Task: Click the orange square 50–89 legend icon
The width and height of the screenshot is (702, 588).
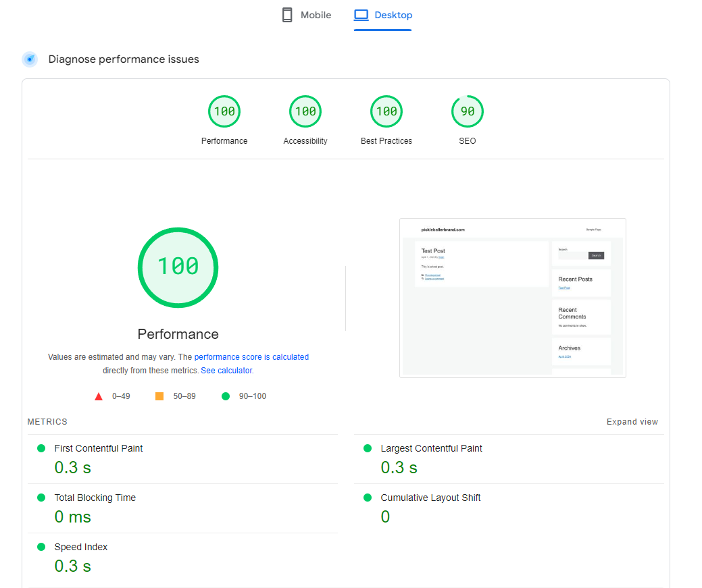Action: 159,396
